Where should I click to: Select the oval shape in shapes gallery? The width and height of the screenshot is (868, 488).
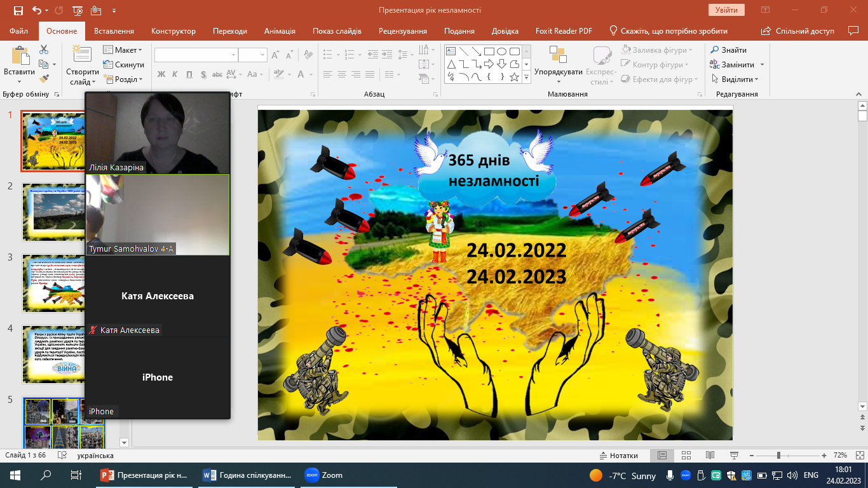tap(502, 51)
